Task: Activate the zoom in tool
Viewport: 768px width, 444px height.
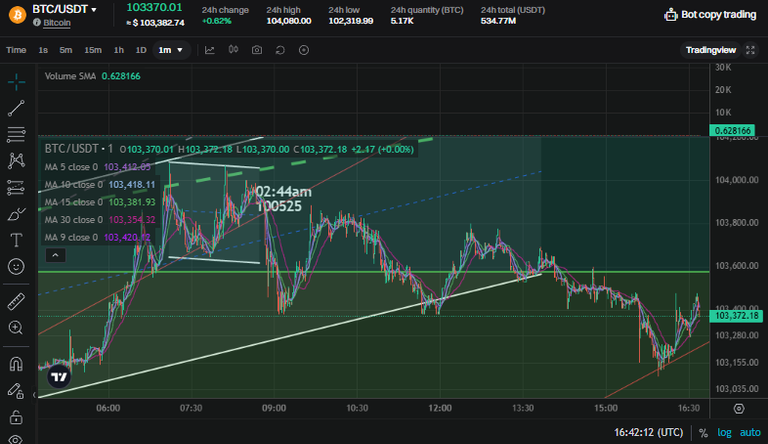Action: coord(16,327)
